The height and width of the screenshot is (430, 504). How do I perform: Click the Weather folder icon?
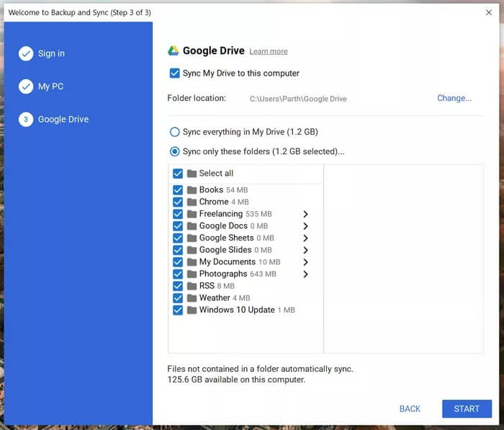(192, 298)
